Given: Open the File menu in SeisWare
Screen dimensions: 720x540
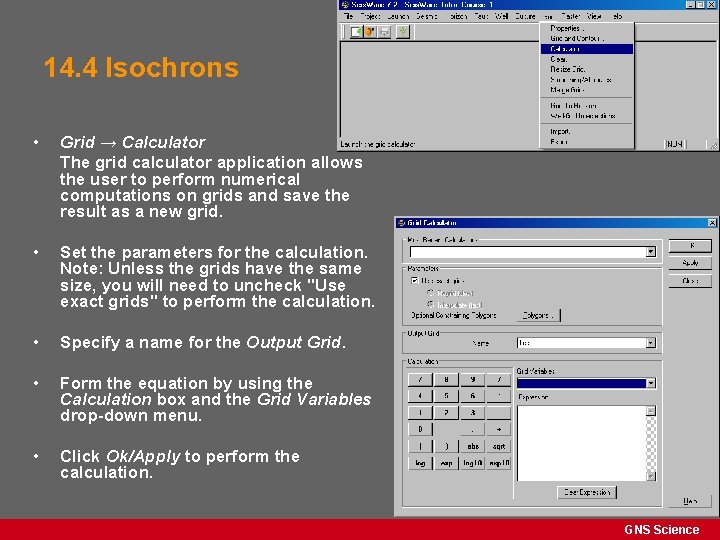Looking at the screenshot, I should (349, 16).
